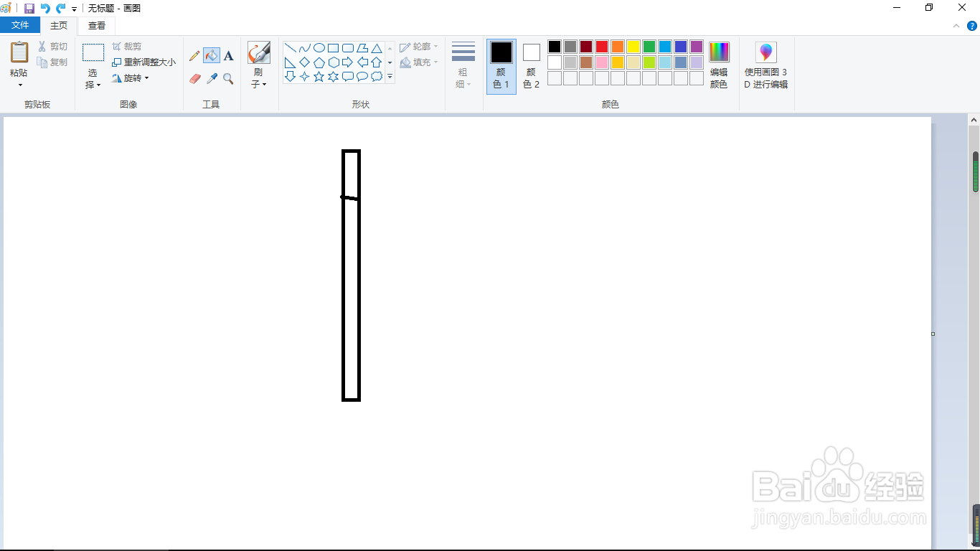Image resolution: width=980 pixels, height=551 pixels.
Task: Choose the Rounded rectangular callout shape
Action: (x=348, y=76)
